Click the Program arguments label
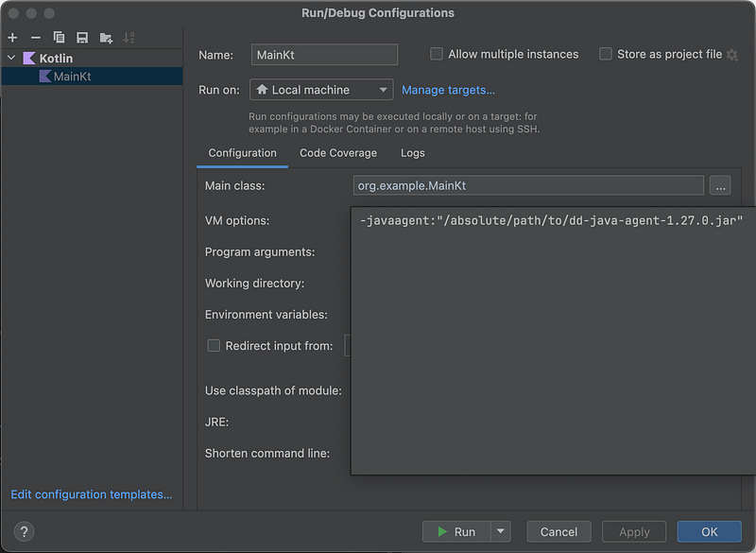756x553 pixels. (x=260, y=252)
